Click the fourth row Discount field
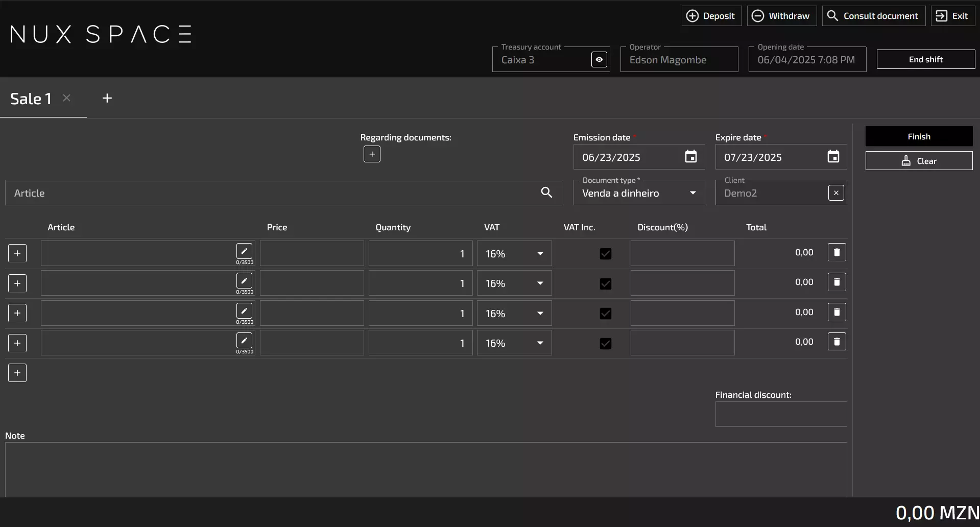Screen dimensions: 980x527 tap(682, 343)
